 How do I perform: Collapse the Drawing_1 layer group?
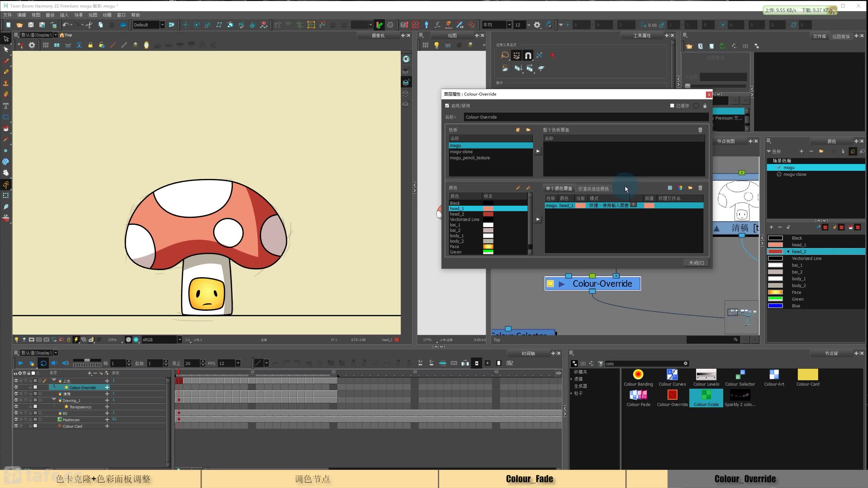[54, 400]
